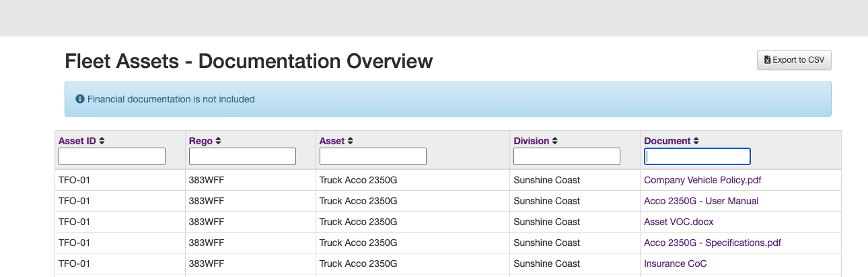Click the Fleet Assets - Documentation Overview heading
Image resolution: width=868 pixels, height=277 pixels.
click(249, 61)
